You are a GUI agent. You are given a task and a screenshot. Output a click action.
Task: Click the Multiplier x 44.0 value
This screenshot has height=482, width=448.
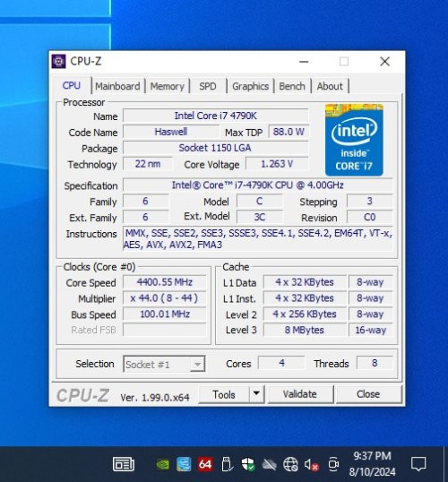(165, 298)
